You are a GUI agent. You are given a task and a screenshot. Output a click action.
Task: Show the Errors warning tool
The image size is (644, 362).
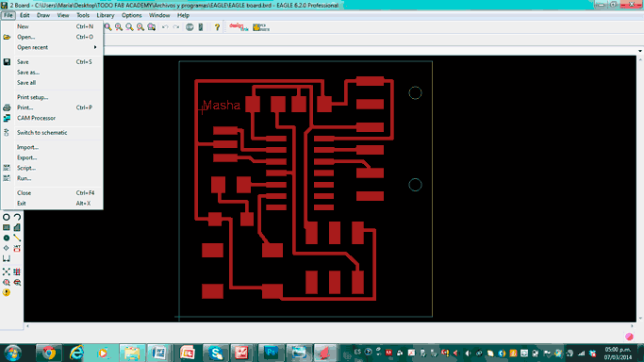point(7,292)
